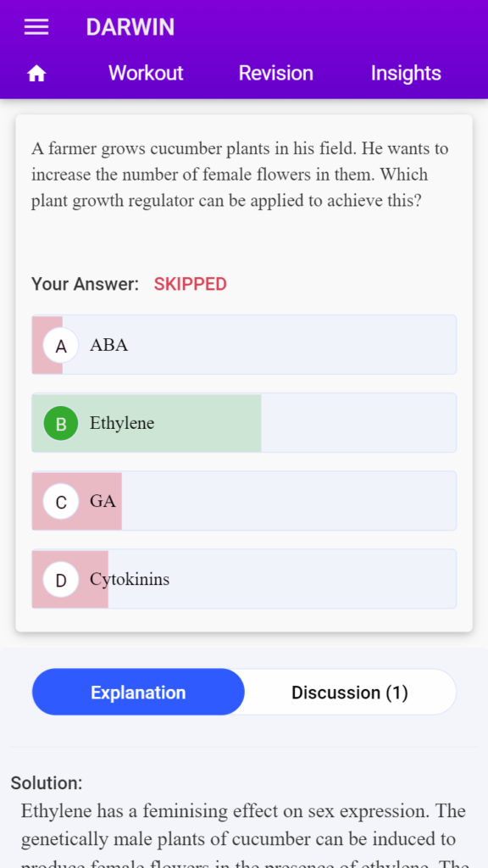Open the Insights tab
488x868 pixels.
[406, 73]
